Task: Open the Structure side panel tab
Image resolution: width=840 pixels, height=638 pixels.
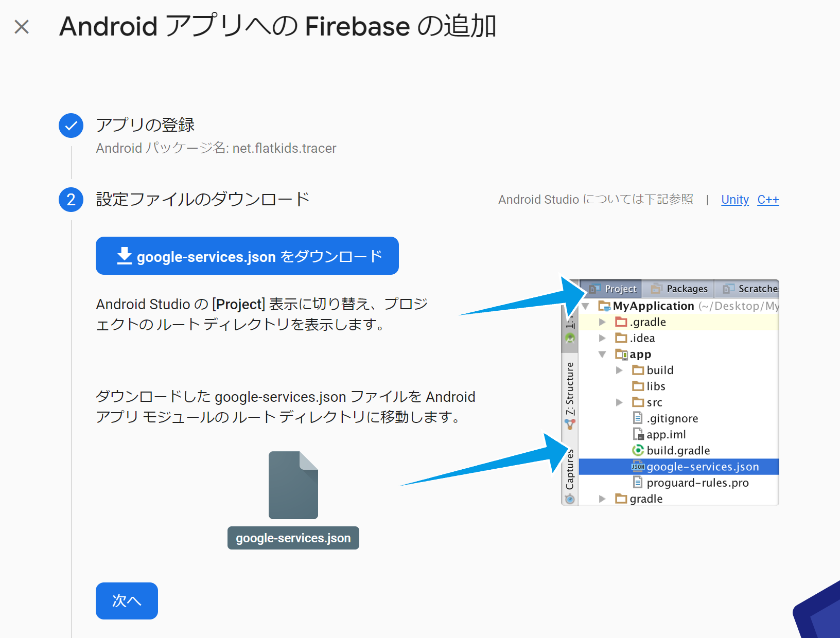Action: point(570,388)
